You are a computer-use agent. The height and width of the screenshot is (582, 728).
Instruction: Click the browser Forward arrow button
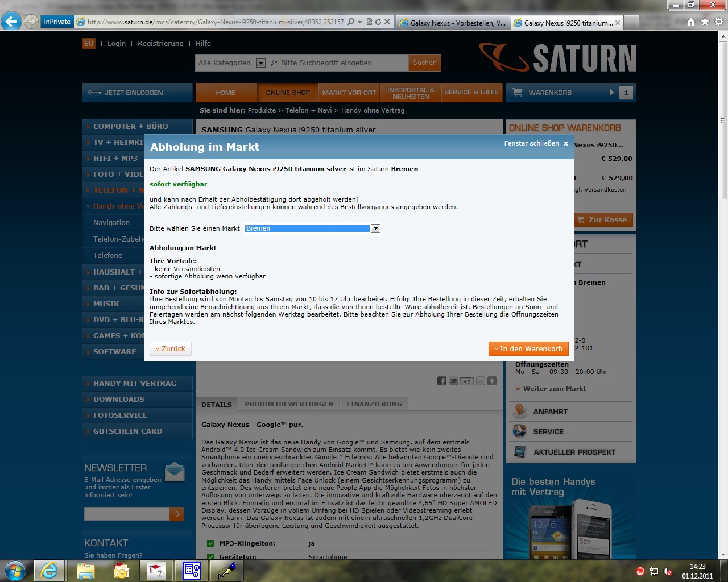coord(31,22)
